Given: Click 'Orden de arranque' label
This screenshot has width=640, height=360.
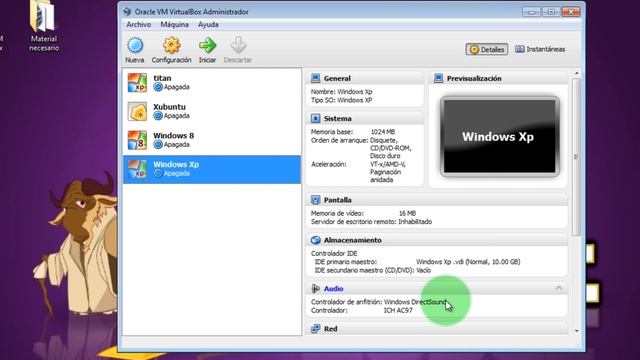Looking at the screenshot, I should tap(339, 140).
